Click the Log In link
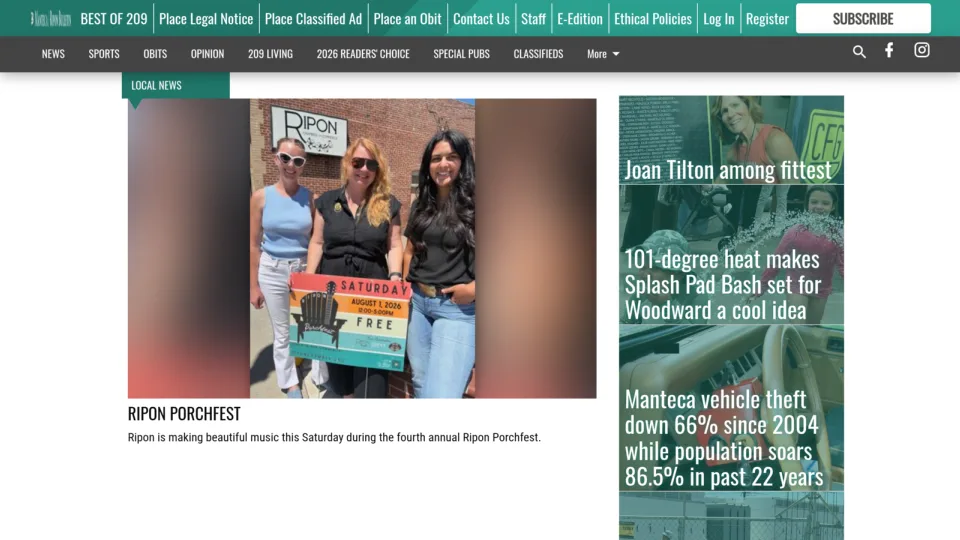The image size is (960, 540). pyautogui.click(x=718, y=19)
